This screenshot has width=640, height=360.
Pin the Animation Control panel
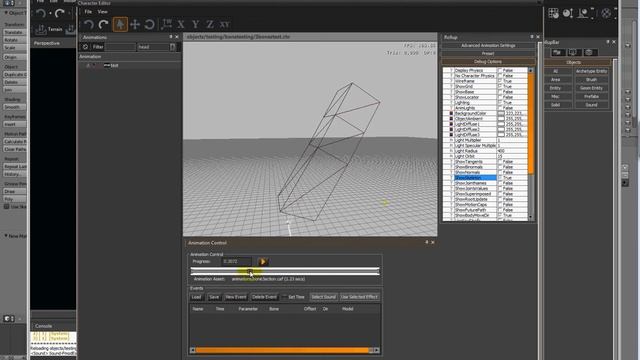coord(427,242)
